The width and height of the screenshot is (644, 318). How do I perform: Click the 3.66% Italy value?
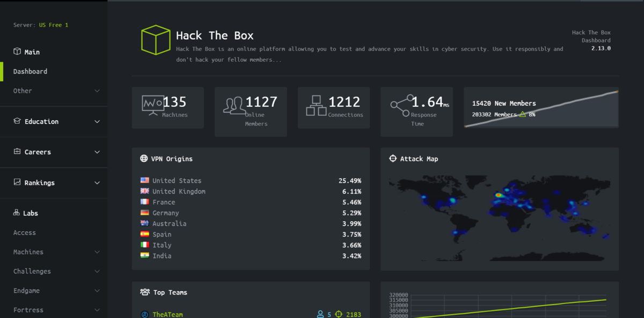click(352, 245)
